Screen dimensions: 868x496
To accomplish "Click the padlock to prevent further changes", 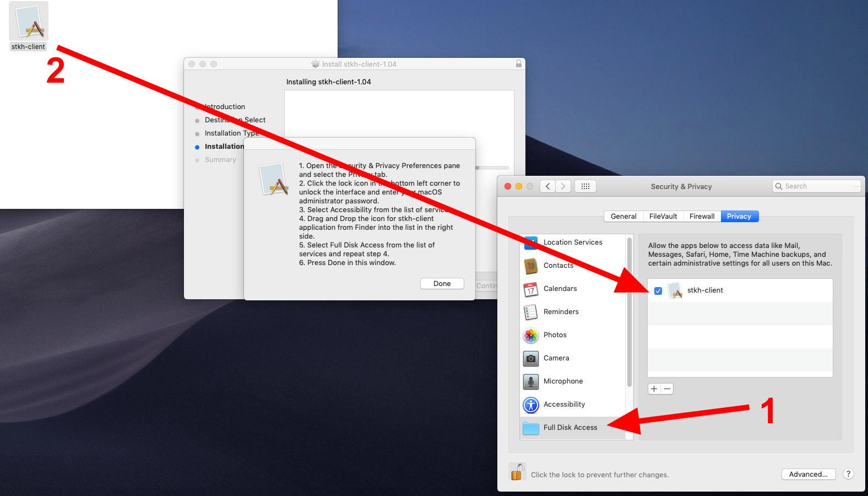I will point(517,472).
